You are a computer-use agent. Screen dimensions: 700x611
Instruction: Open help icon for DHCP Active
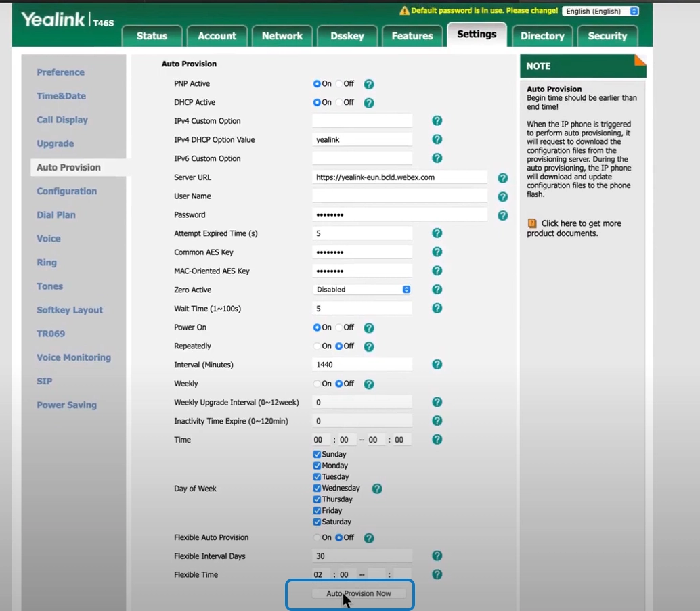point(369,103)
